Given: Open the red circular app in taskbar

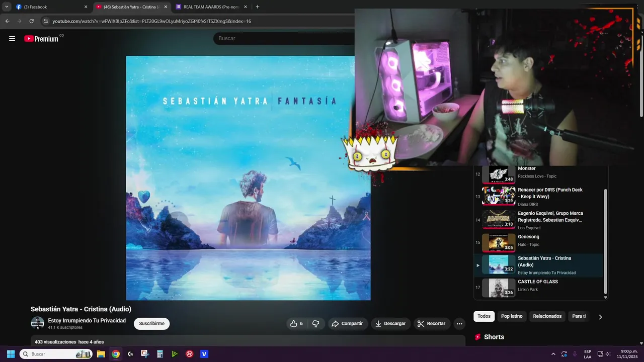Looking at the screenshot, I should pos(190,354).
